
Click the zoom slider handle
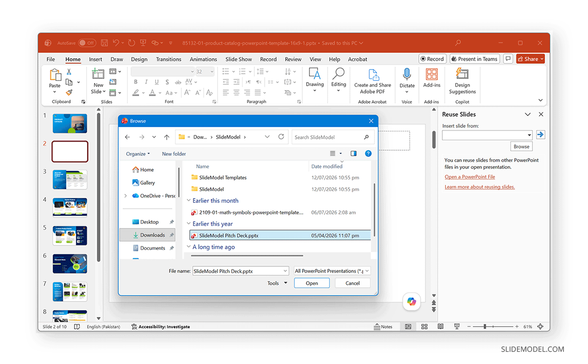tap(485, 327)
